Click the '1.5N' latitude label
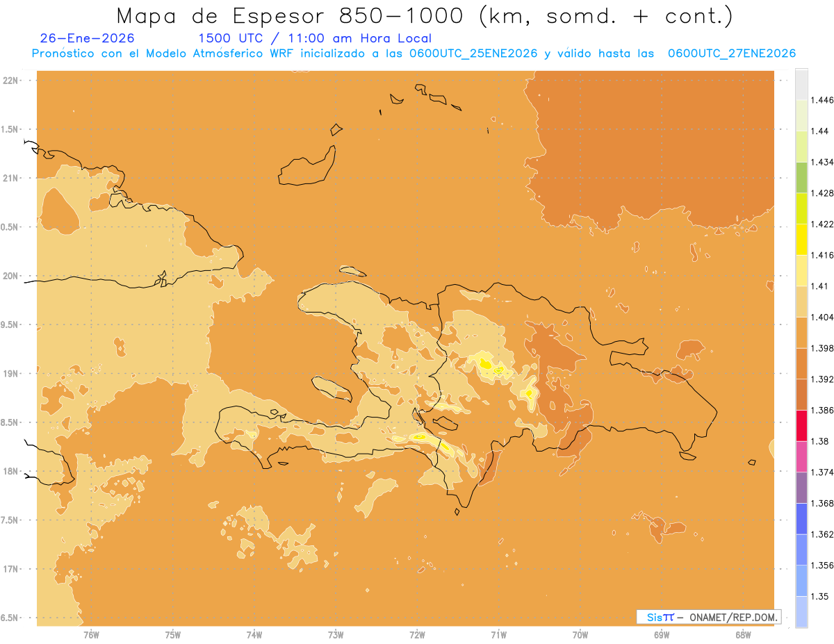Viewport: 834px width, 644px height. tap(11, 129)
